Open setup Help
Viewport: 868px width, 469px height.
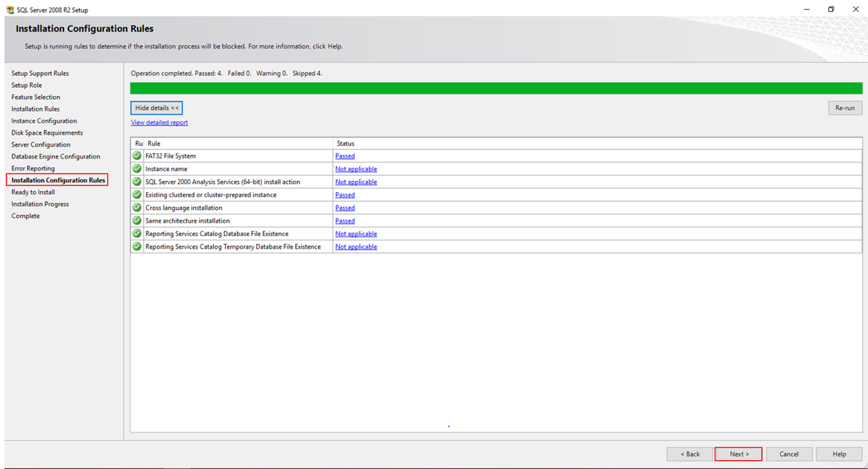pos(839,454)
